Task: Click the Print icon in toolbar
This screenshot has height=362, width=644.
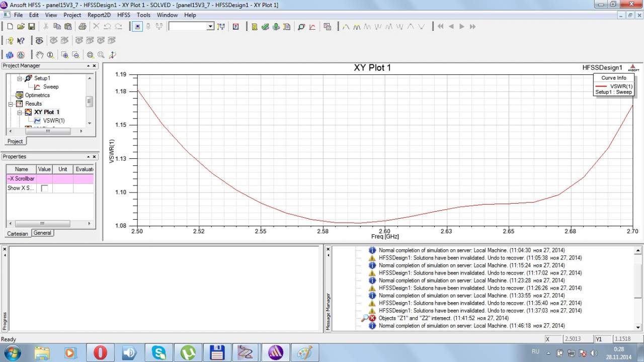Action: tap(82, 26)
